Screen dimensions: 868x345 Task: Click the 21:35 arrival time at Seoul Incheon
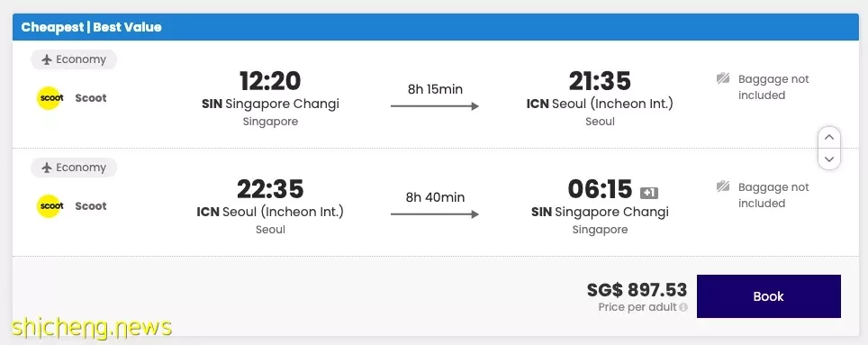tap(600, 81)
